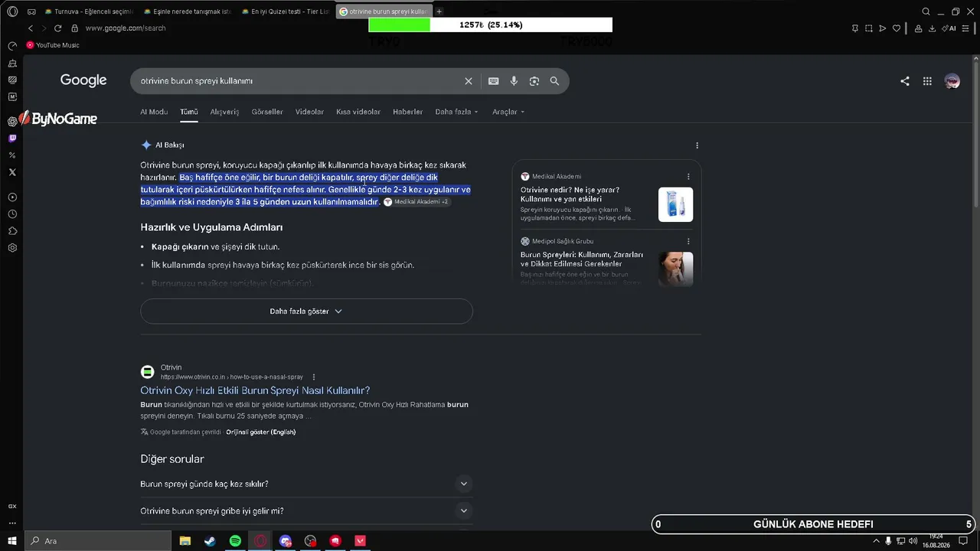
Task: Open Opera downloads panel
Action: (932, 28)
